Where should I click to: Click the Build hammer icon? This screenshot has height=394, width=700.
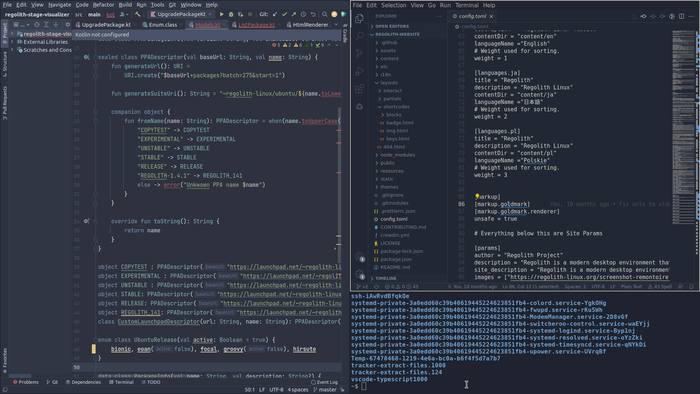(138, 14)
